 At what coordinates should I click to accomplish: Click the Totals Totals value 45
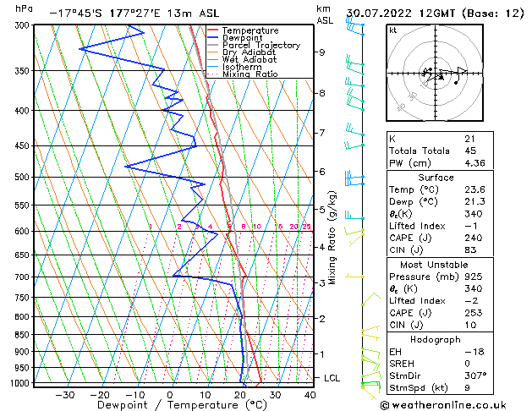[470, 151]
